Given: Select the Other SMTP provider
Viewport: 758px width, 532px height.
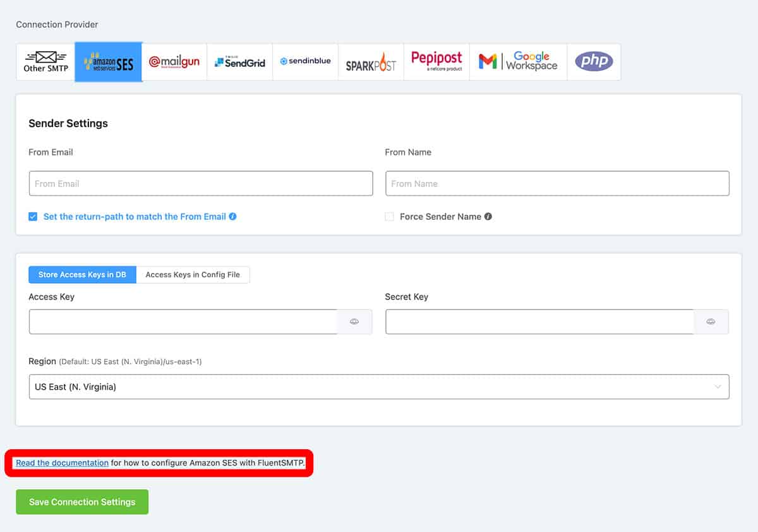Looking at the screenshot, I should pyautogui.click(x=45, y=62).
